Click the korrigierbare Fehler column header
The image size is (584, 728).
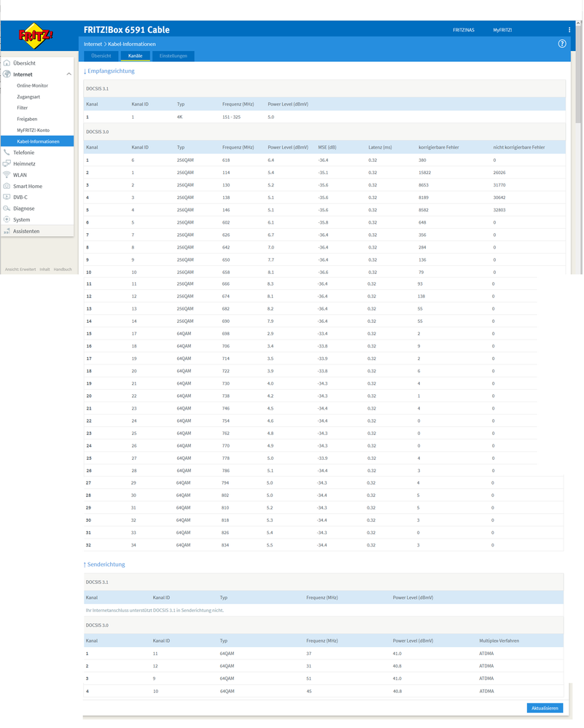tap(439, 147)
